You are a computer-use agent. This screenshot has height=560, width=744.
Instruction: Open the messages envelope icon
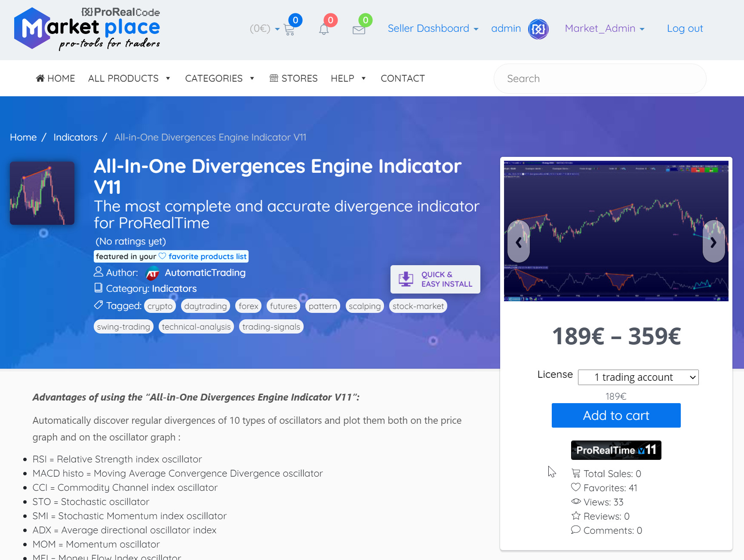[359, 30]
